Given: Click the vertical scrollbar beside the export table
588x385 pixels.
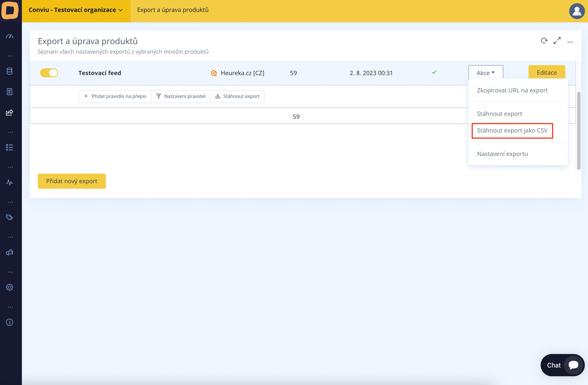Looking at the screenshot, I should [579, 131].
